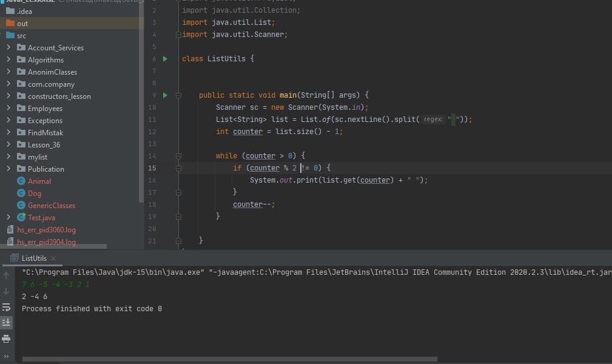The image size is (612, 364).
Task: Click the console horizontal scrollbar
Action: coord(229,359)
